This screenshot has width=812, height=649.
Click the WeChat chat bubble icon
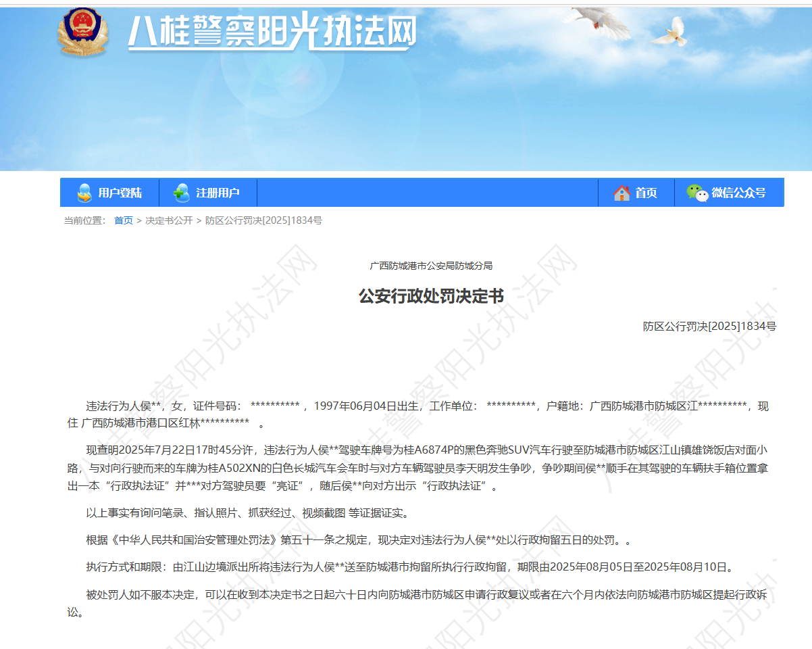[697, 193]
